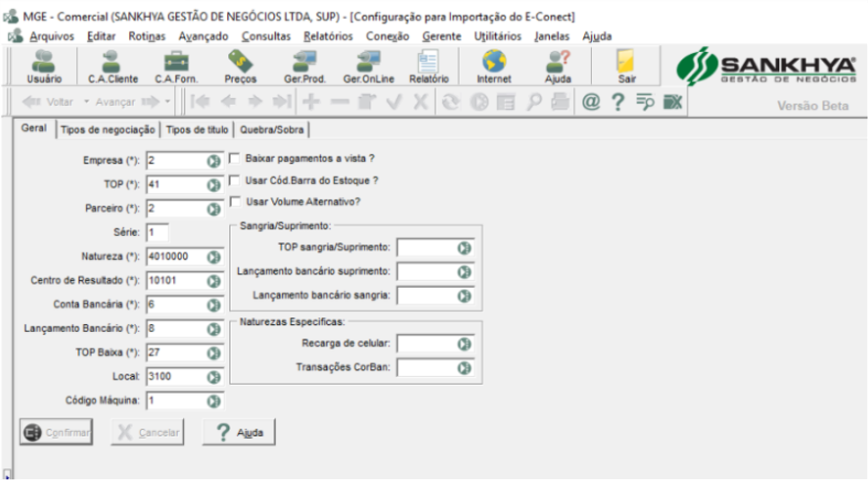Open lookup for TOP Baixa field
The height and width of the screenshot is (480, 868).
213,353
